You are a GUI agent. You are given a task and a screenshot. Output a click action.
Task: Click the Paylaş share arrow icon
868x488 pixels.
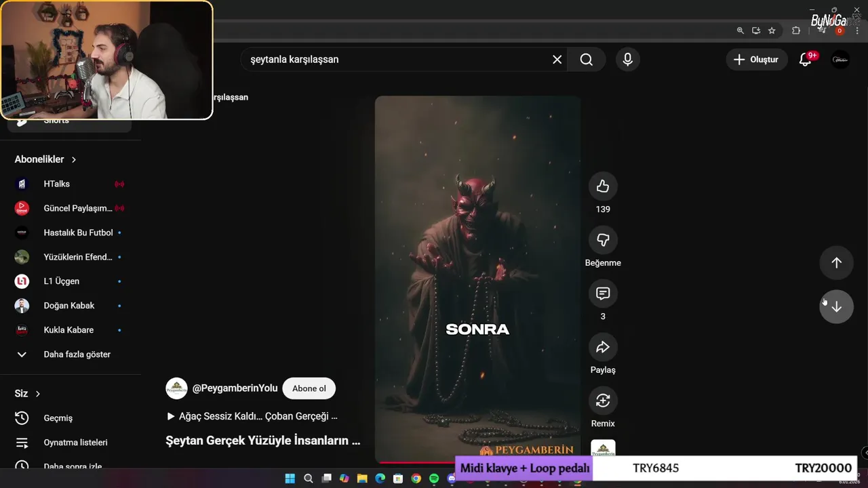tap(603, 347)
